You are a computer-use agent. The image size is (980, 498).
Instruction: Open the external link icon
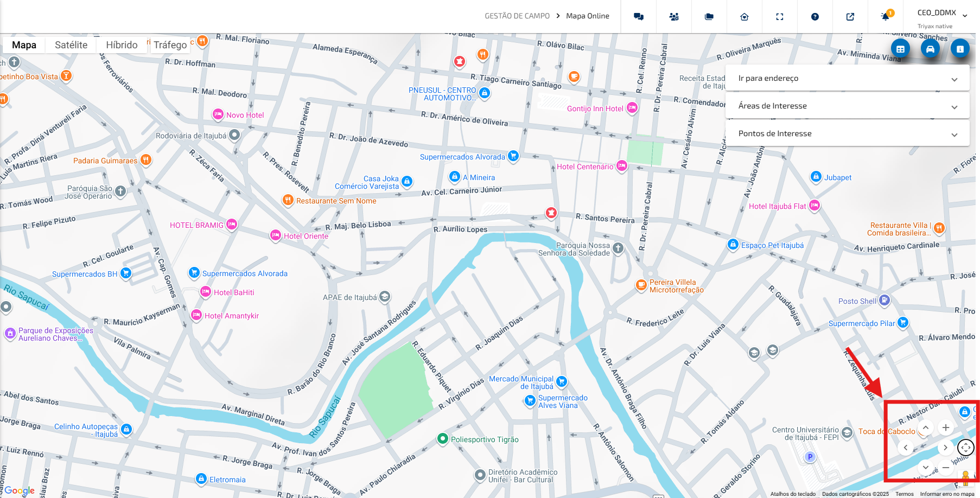pyautogui.click(x=850, y=17)
